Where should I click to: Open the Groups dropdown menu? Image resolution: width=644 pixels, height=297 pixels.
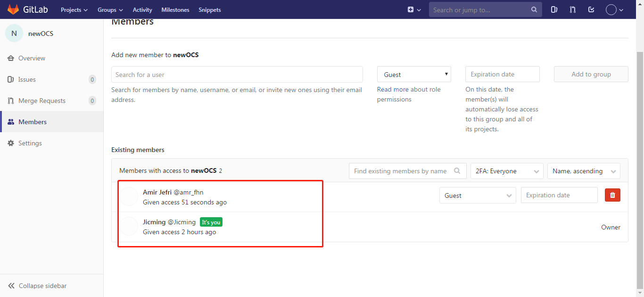[110, 9]
